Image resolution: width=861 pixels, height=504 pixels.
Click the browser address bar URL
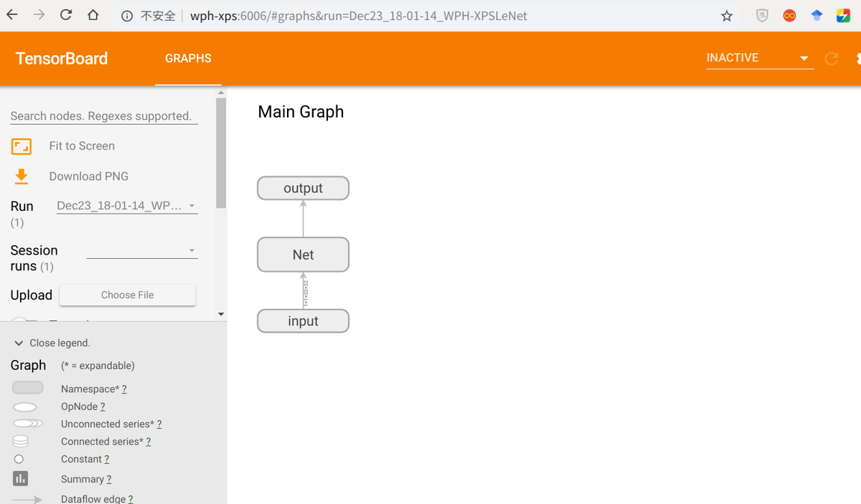[359, 16]
